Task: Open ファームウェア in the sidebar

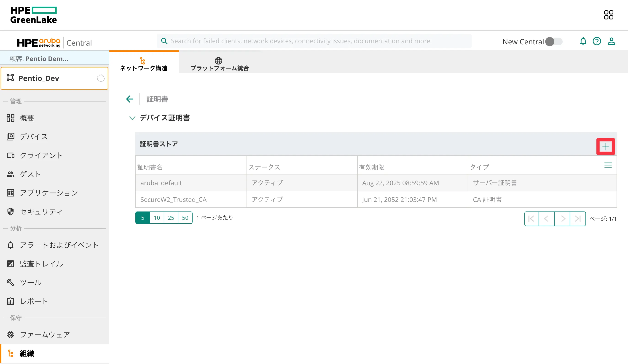Action: 45,334
